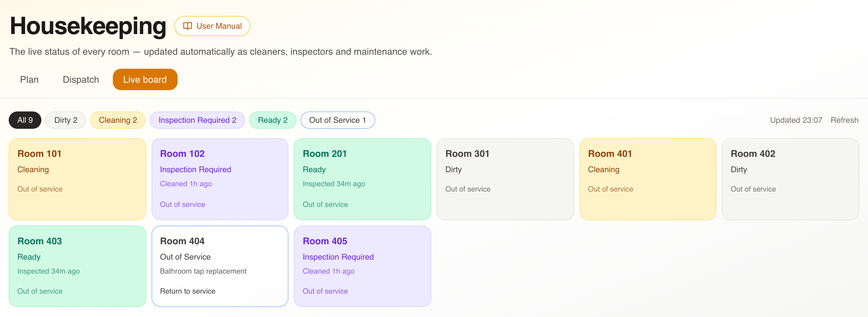Image resolution: width=868 pixels, height=317 pixels.
Task: Open the Room 102 title
Action: point(182,153)
